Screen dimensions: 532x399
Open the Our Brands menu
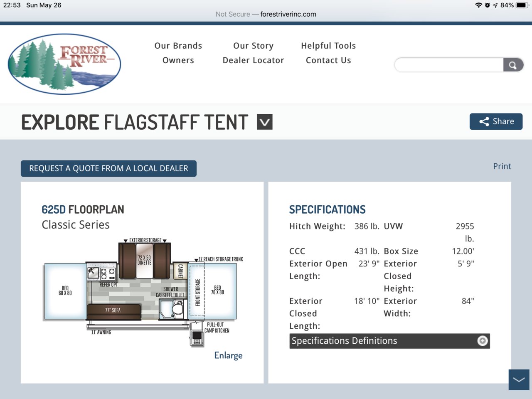pyautogui.click(x=178, y=46)
